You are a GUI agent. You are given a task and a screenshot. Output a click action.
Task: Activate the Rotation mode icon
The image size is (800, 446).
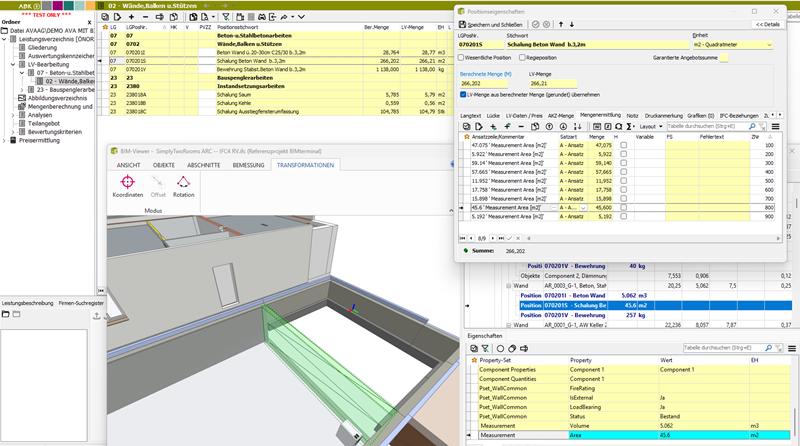(183, 185)
